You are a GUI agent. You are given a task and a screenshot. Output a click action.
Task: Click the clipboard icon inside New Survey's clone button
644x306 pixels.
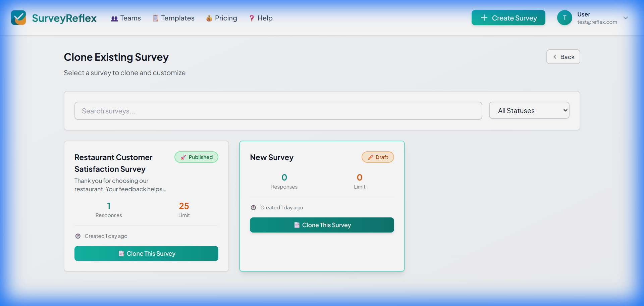(297, 225)
